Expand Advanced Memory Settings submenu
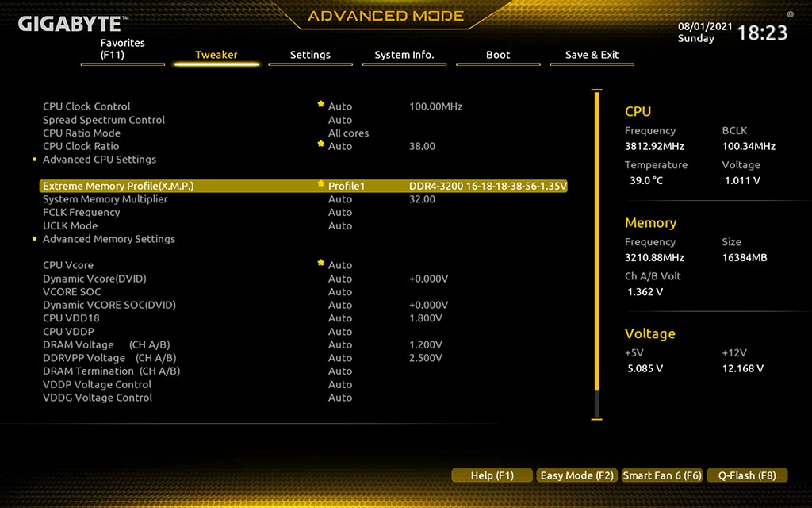This screenshot has height=508, width=812. [109, 239]
